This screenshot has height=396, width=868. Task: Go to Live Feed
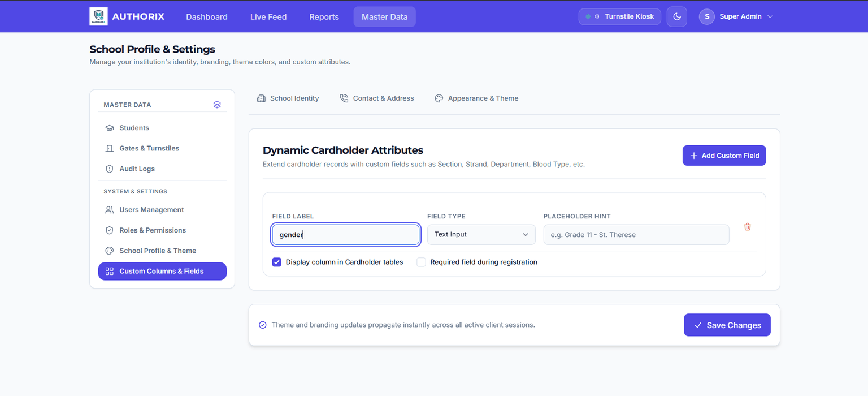(x=268, y=17)
